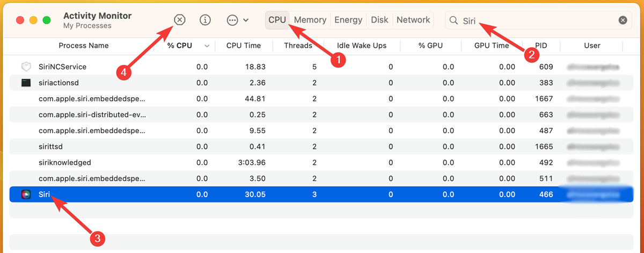Switch to the Network tab
This screenshot has height=253, width=644.
[x=413, y=20]
